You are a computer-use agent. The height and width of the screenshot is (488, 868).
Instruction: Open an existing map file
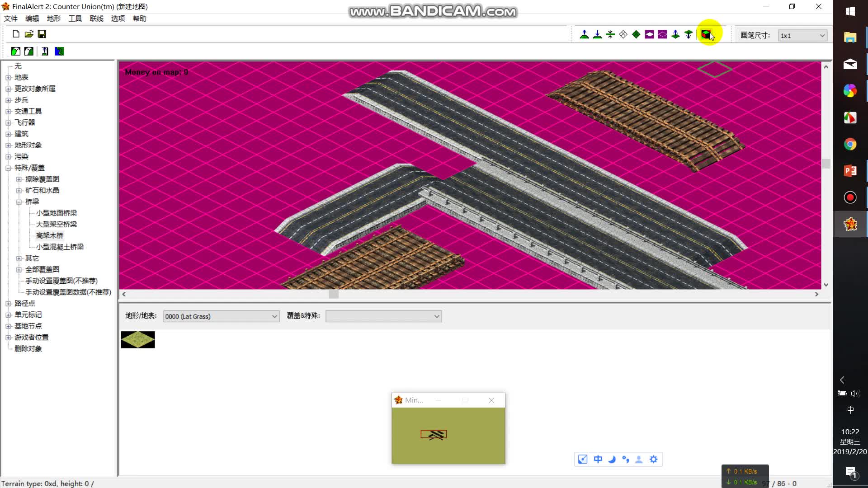pos(29,34)
